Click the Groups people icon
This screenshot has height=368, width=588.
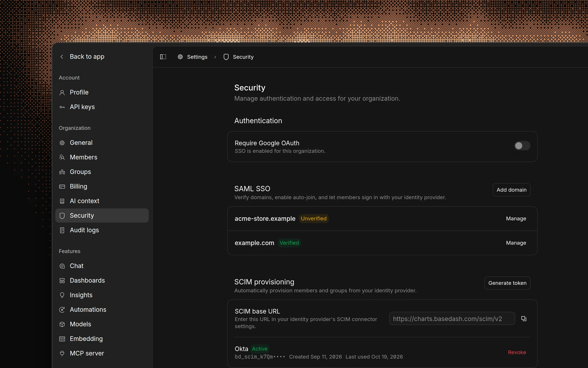62,172
